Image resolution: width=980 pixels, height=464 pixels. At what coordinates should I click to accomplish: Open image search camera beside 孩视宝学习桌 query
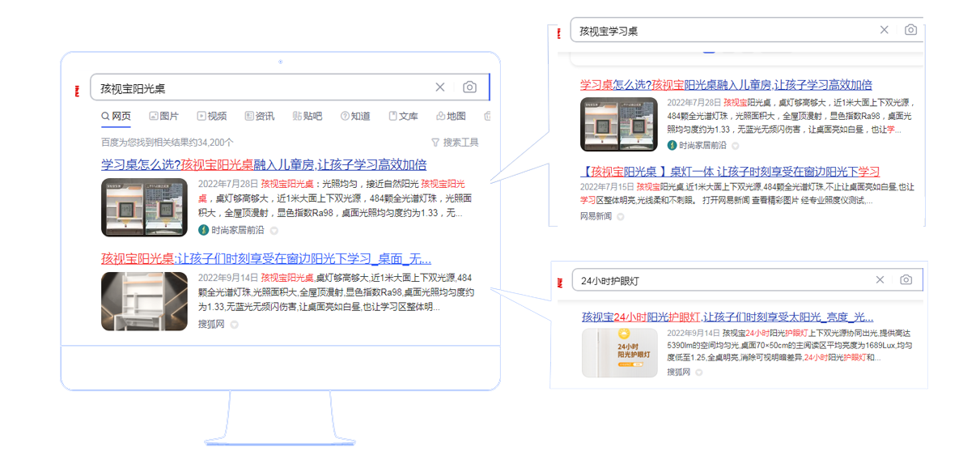pos(910,30)
